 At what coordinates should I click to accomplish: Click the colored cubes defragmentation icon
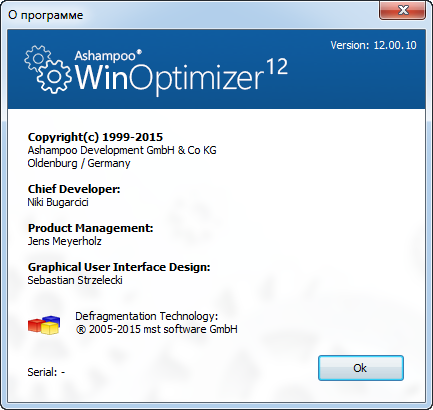44,325
